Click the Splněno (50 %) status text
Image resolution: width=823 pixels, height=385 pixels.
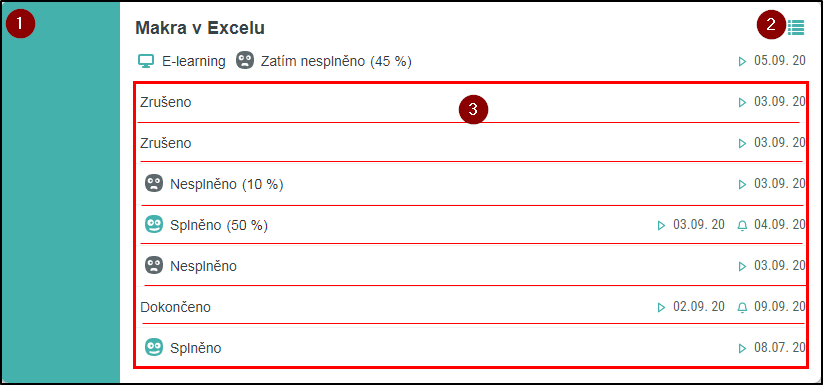coord(219,226)
